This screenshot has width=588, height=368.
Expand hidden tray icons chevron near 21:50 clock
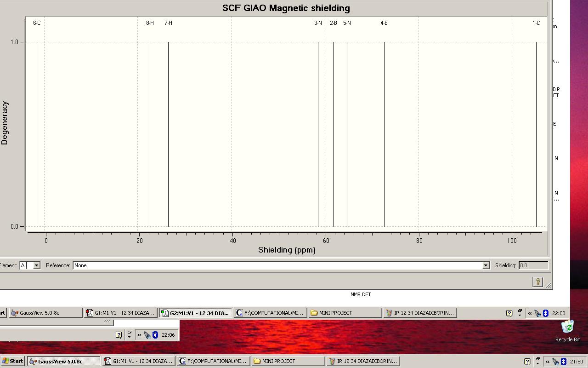(x=548, y=362)
